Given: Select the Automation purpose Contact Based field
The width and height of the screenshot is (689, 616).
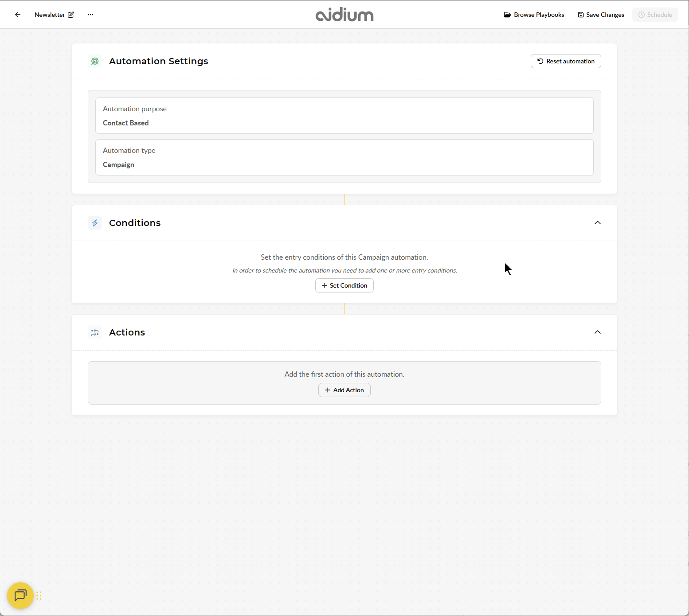Looking at the screenshot, I should [x=344, y=116].
